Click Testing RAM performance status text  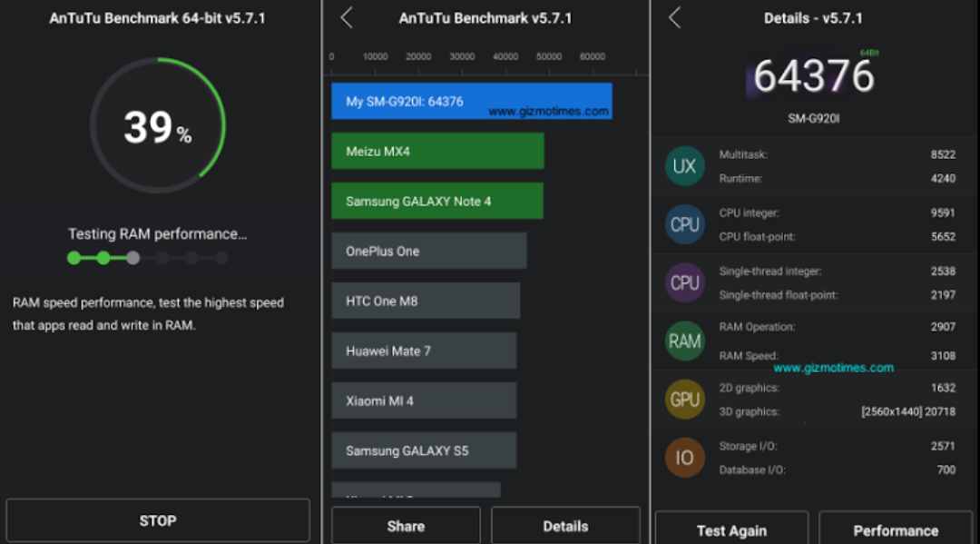coord(158,234)
